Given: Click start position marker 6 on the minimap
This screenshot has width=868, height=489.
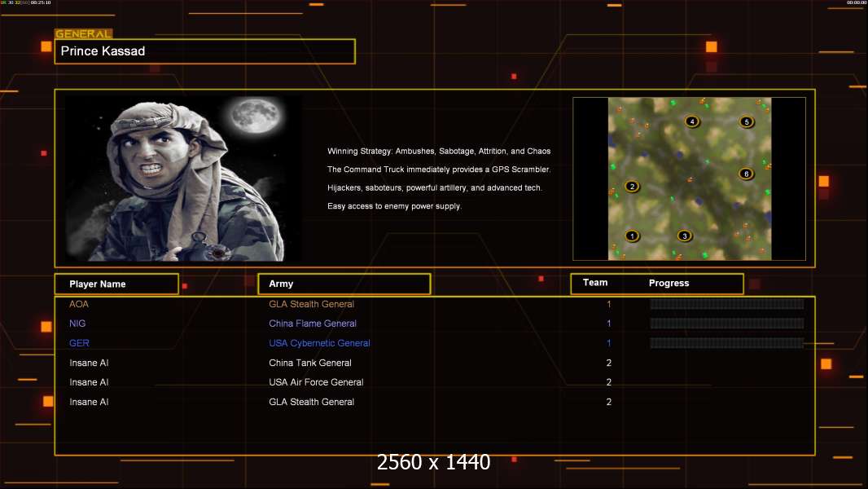Looking at the screenshot, I should click(746, 174).
